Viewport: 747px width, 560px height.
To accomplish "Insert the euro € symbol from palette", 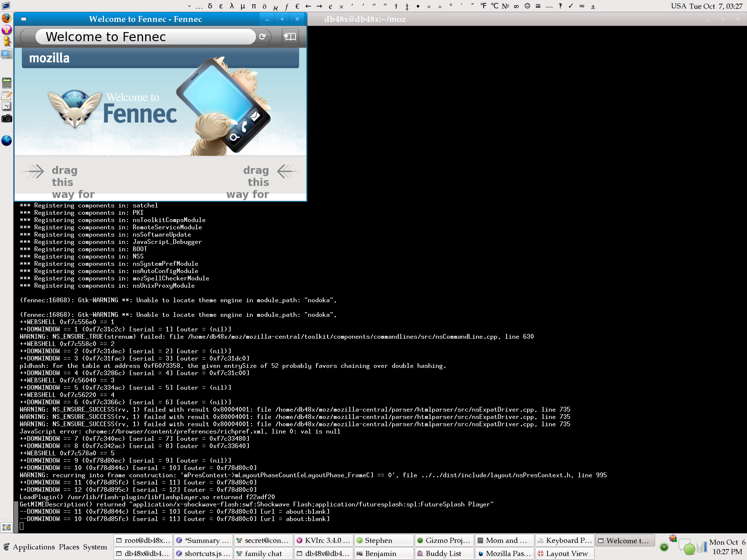I will (297, 6).
